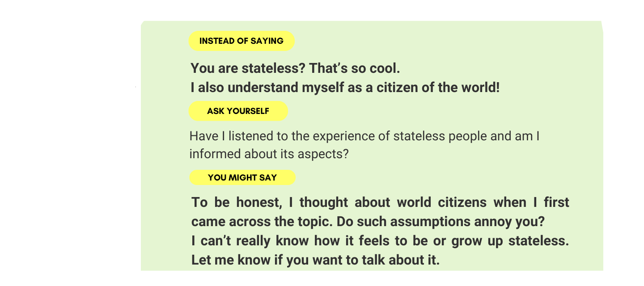Select the sentence "Let me know if you want to talk"

point(316,260)
